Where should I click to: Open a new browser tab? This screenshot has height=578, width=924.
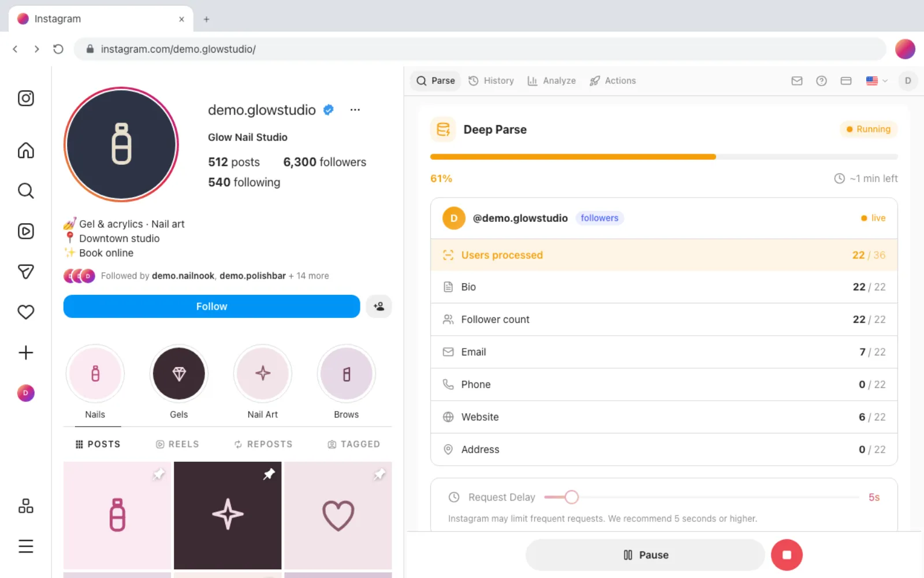[206, 19]
